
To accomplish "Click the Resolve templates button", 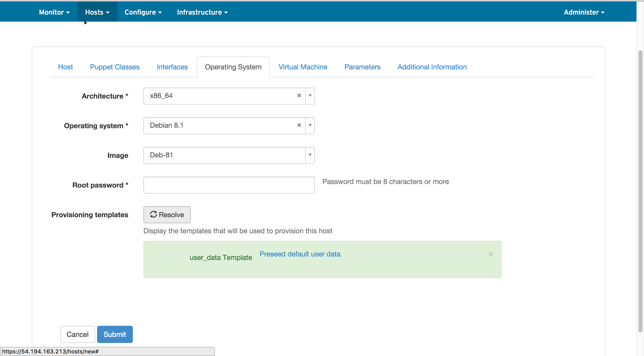I will [x=167, y=215].
